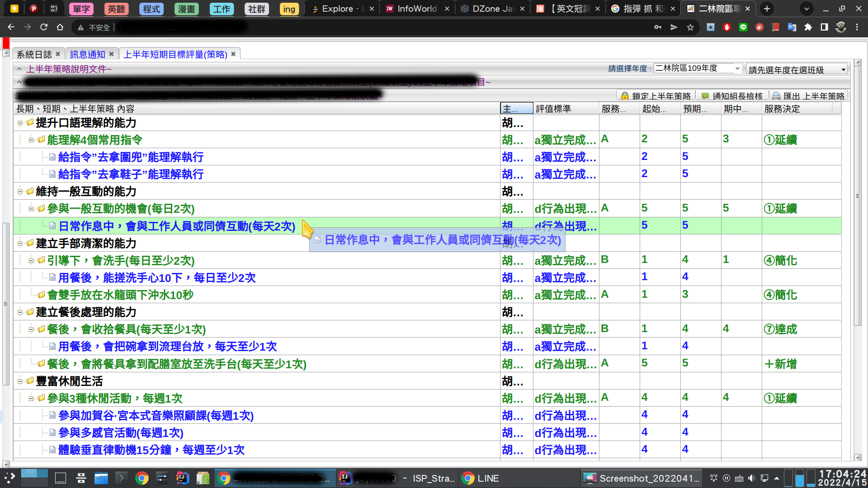Click browser back arrow
Screen dimensions: 868x488
pyautogui.click(x=11, y=27)
